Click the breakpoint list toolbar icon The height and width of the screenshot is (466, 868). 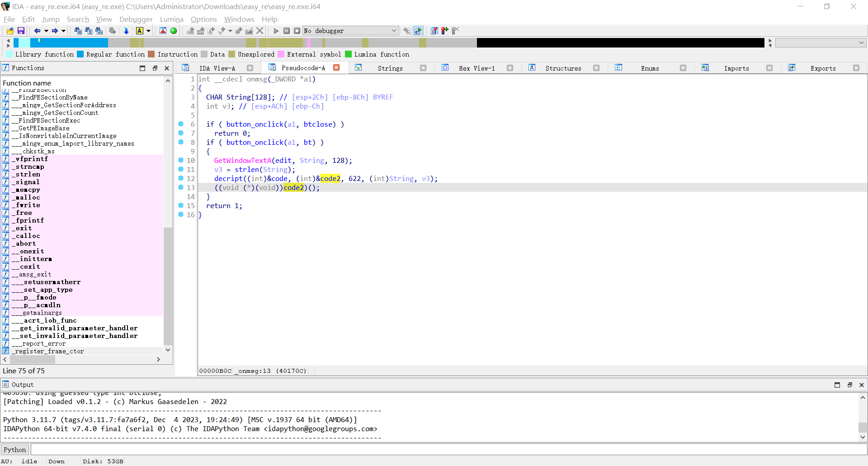(434, 31)
